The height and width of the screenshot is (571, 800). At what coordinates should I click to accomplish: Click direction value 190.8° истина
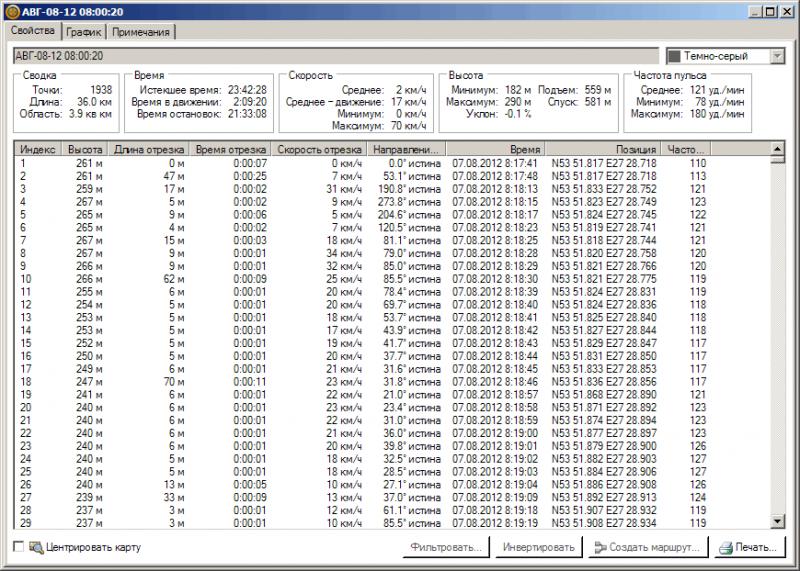(409, 189)
